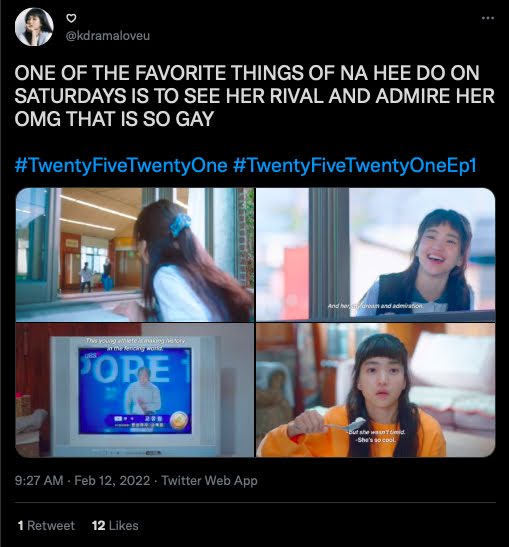The height and width of the screenshot is (547, 509).
Task: Open the #TwentyFiveTwentyOne hashtag
Action: 121,165
